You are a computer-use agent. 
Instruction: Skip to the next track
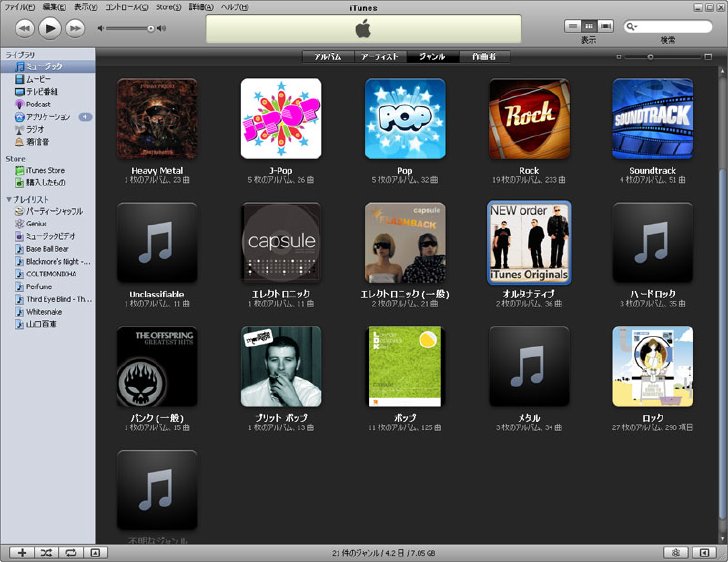click(75, 28)
